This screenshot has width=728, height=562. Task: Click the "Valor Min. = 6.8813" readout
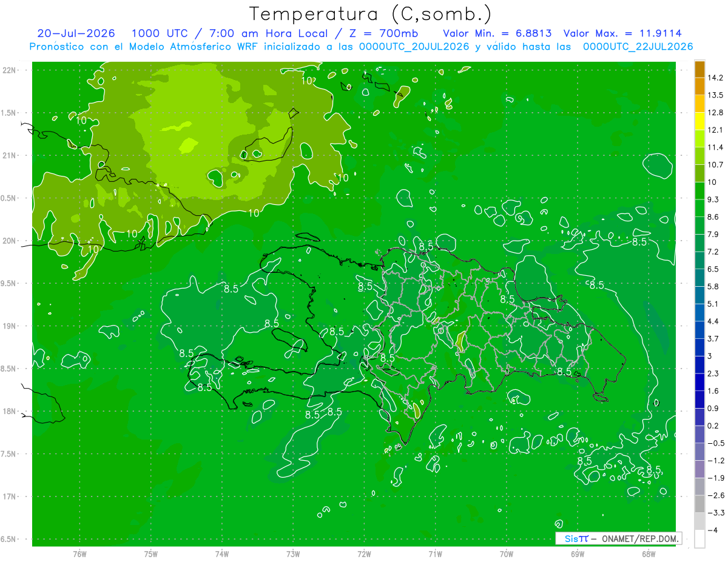497,33
